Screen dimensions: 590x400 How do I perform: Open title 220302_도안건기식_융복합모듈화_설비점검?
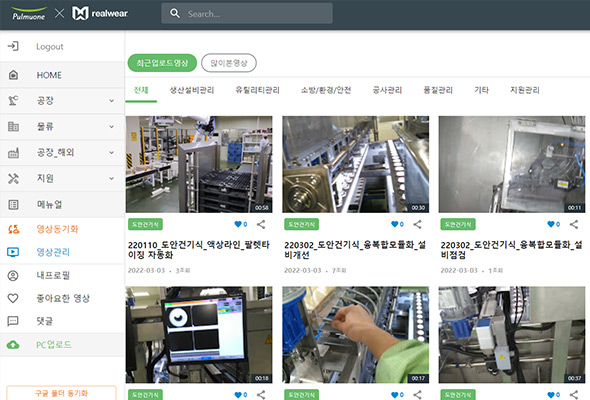pyautogui.click(x=511, y=250)
